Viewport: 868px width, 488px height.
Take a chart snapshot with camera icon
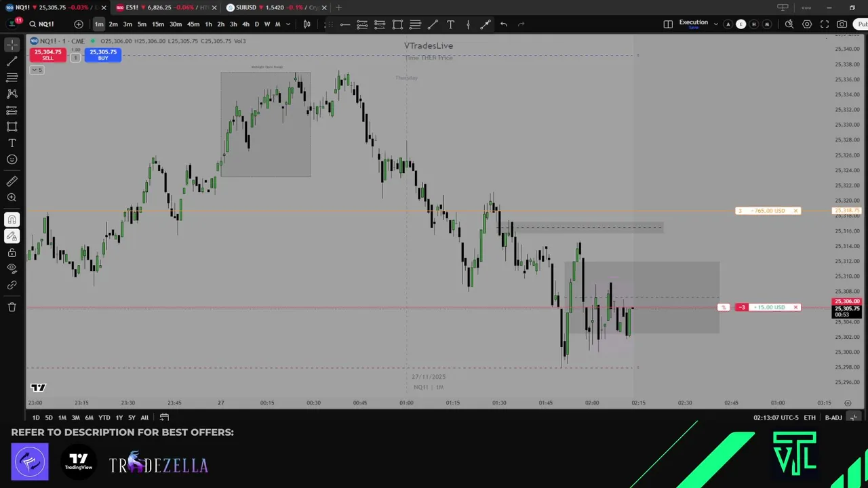tap(842, 24)
